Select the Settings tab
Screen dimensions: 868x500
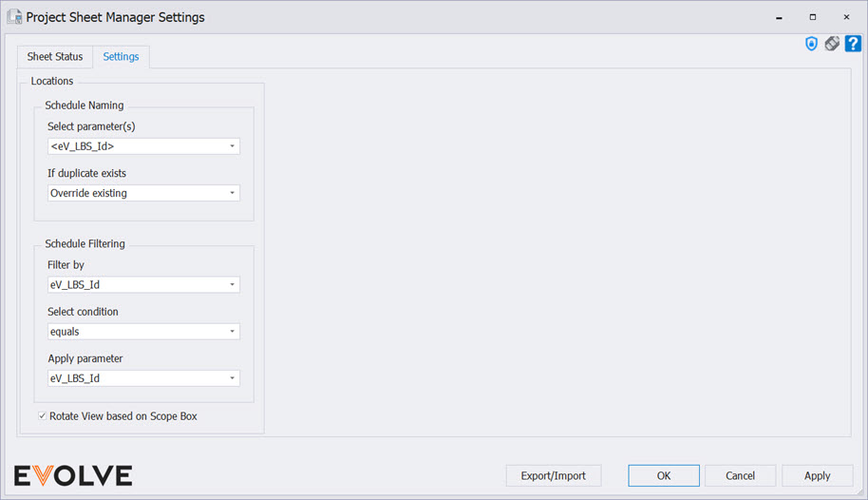pyautogui.click(x=121, y=56)
